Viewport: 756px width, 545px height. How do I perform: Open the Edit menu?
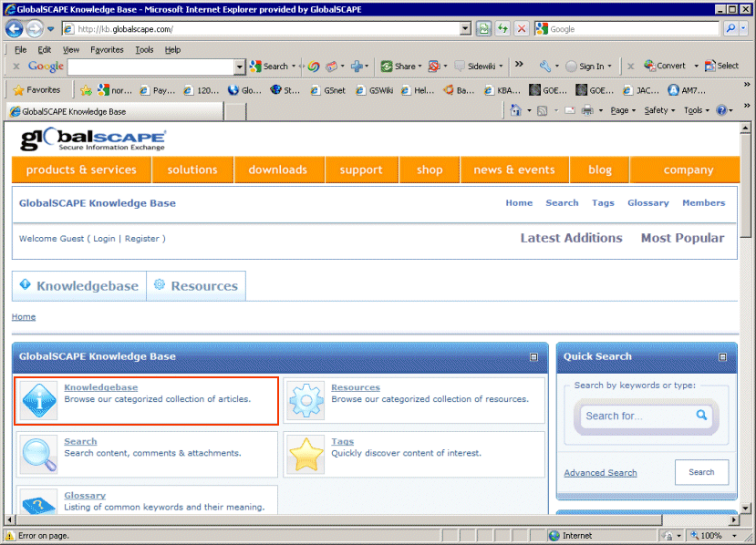coord(45,49)
